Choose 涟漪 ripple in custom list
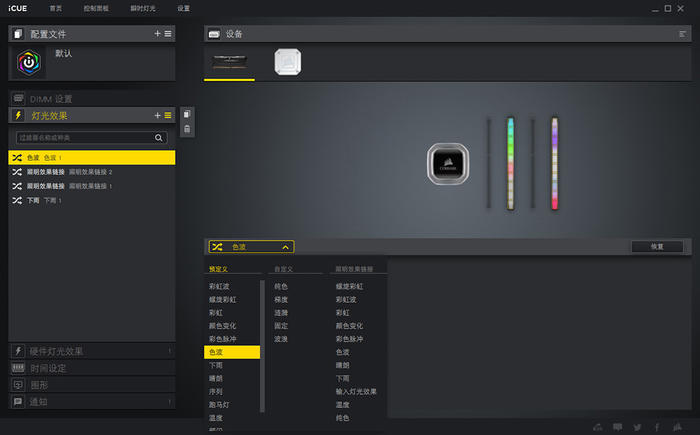Image resolution: width=700 pixels, height=435 pixels. 281,313
